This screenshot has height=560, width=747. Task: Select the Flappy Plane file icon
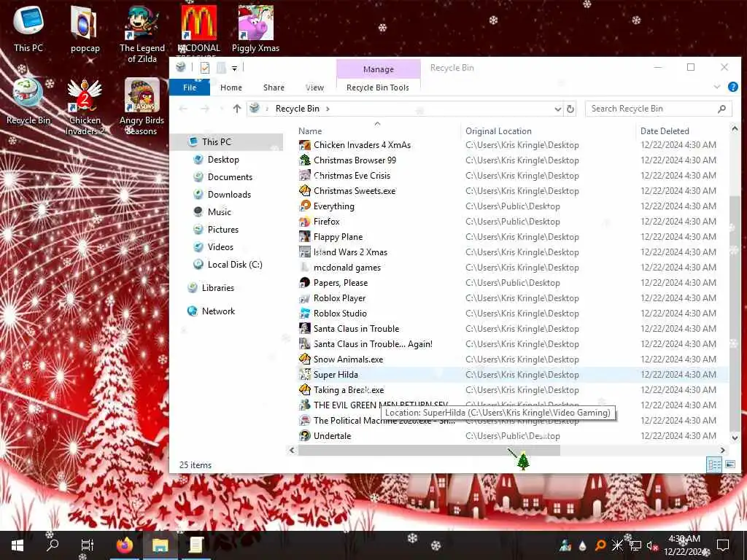[x=305, y=237]
